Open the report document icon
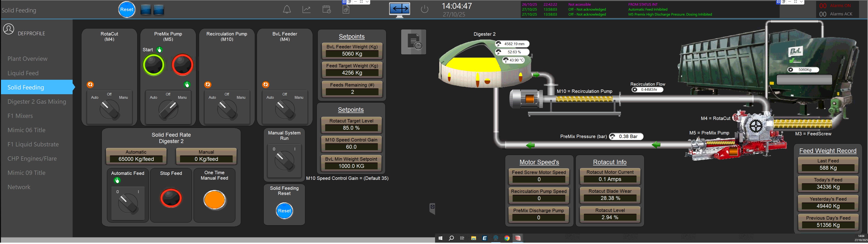Image resolution: width=868 pixels, height=244 pixels. coord(346,9)
